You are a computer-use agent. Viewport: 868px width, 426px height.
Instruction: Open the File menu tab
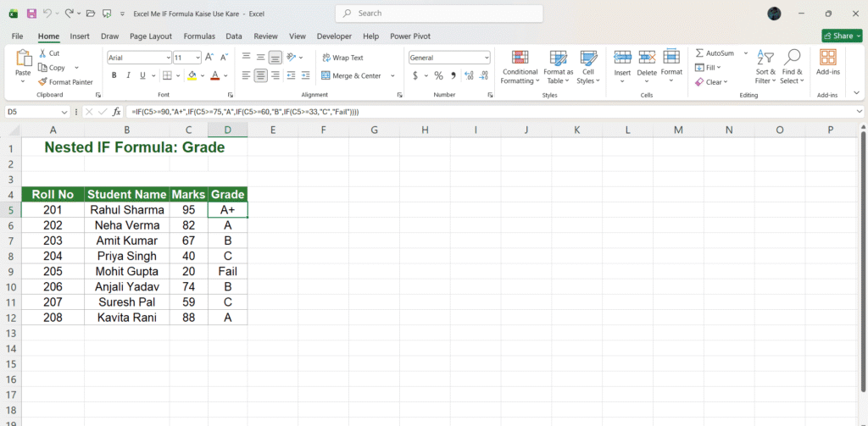pos(17,36)
